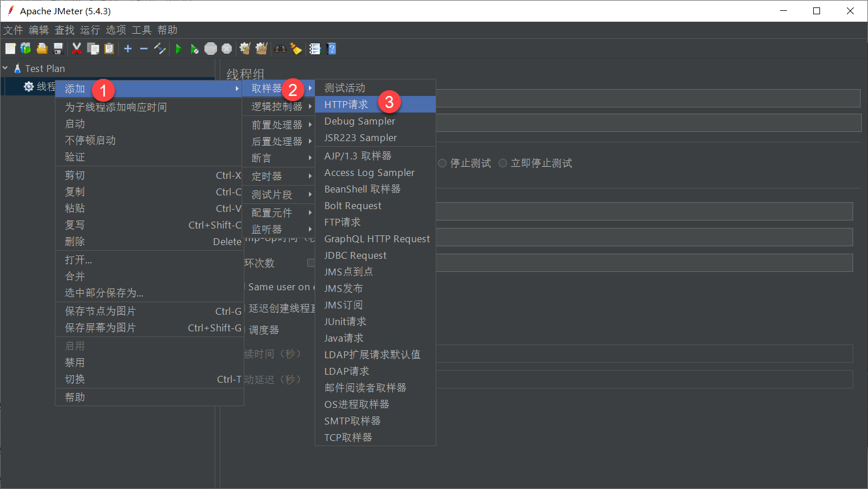Expand the 断言 submenu
868x489 pixels.
(279, 158)
